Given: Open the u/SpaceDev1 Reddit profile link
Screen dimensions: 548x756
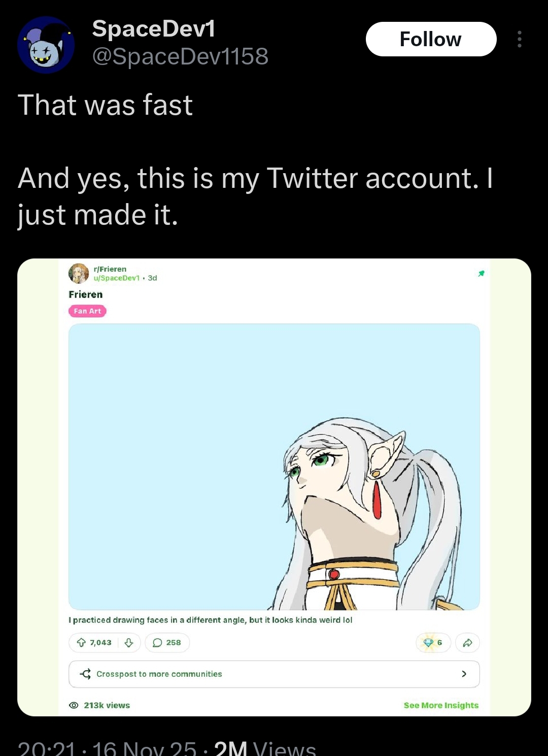Looking at the screenshot, I should (x=117, y=278).
